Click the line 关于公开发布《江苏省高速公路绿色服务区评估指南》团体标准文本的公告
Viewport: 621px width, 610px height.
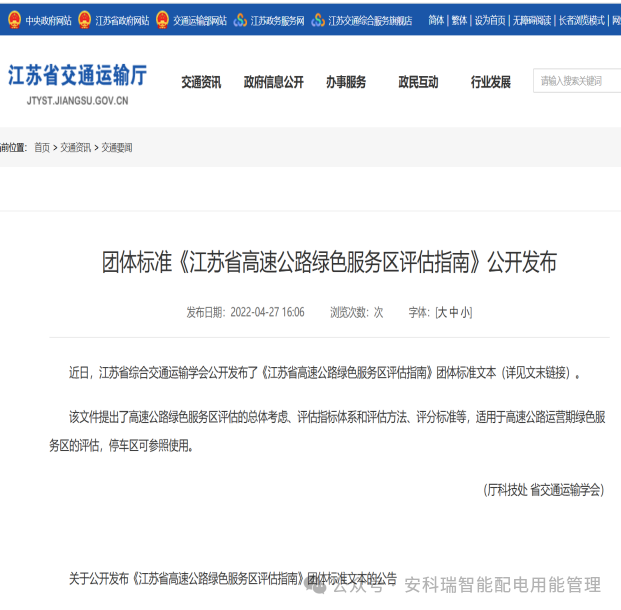(x=233, y=579)
